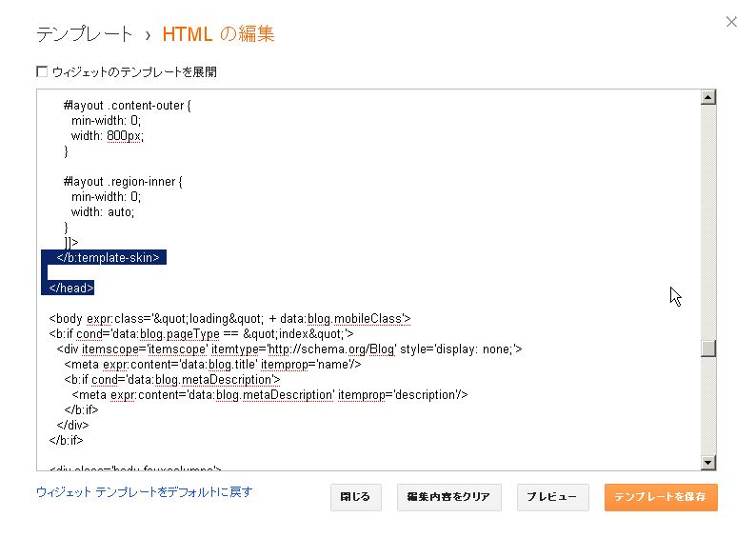Click the highlighted </head> line

tap(71, 288)
